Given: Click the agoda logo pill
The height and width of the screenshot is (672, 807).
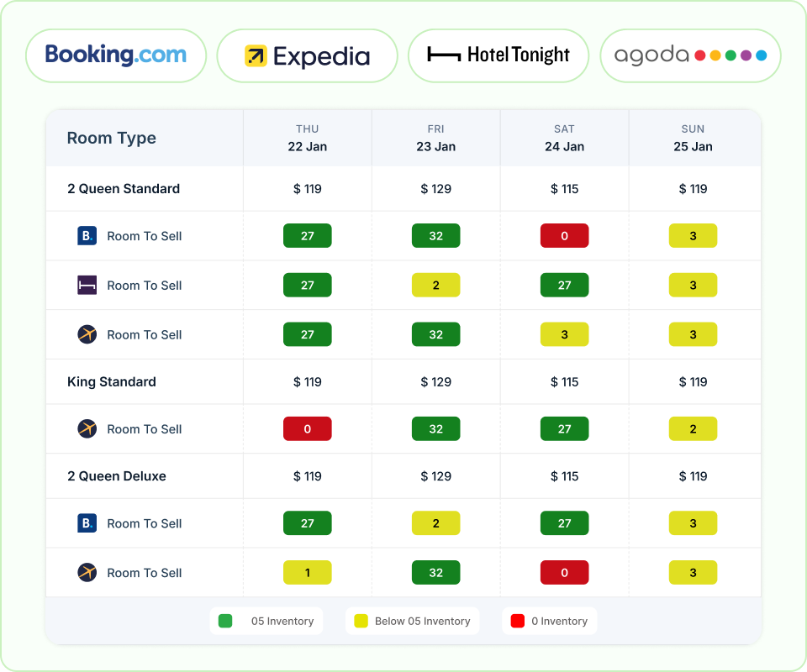Looking at the screenshot, I should coord(690,55).
